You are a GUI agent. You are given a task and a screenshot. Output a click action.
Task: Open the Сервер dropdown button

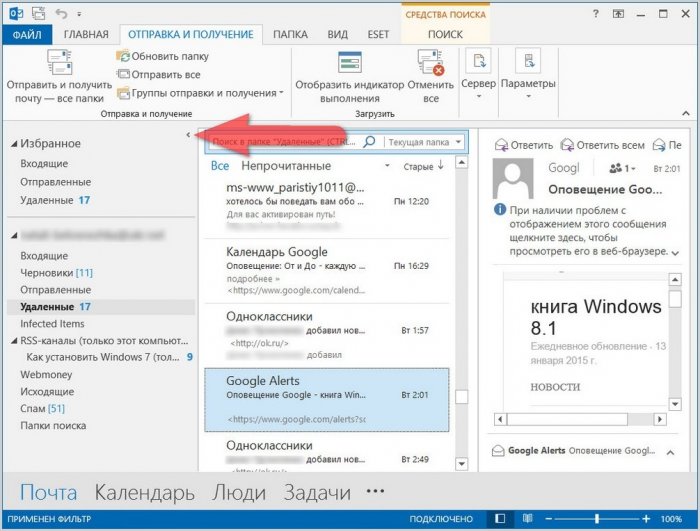[x=479, y=74]
